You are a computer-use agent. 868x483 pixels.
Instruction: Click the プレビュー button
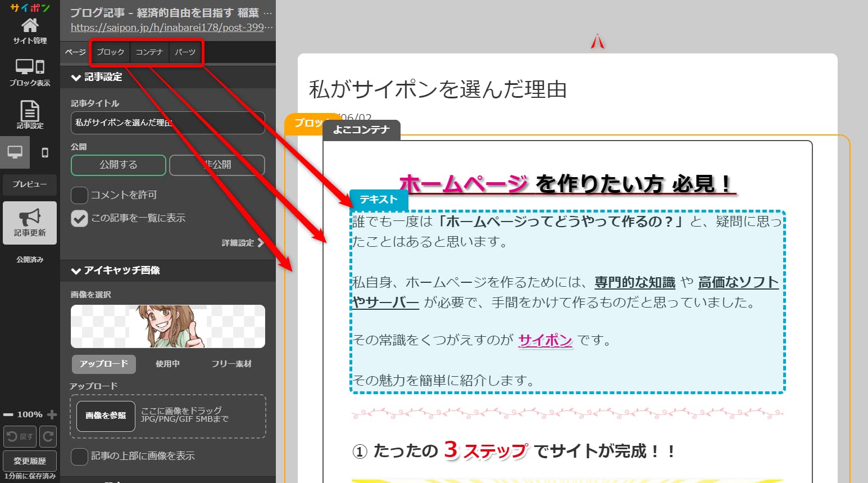point(30,184)
